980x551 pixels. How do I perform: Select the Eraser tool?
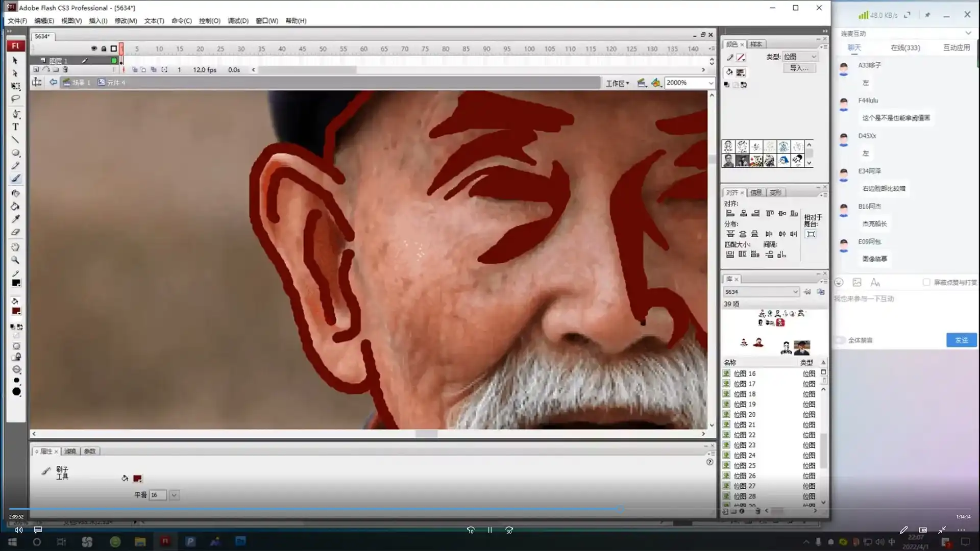coord(15,232)
